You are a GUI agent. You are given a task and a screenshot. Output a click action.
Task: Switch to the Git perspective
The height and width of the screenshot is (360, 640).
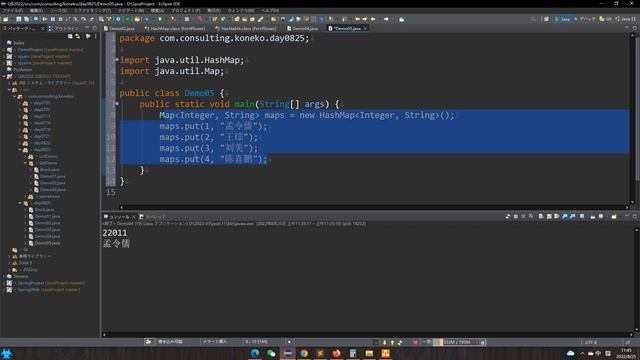coord(605,19)
